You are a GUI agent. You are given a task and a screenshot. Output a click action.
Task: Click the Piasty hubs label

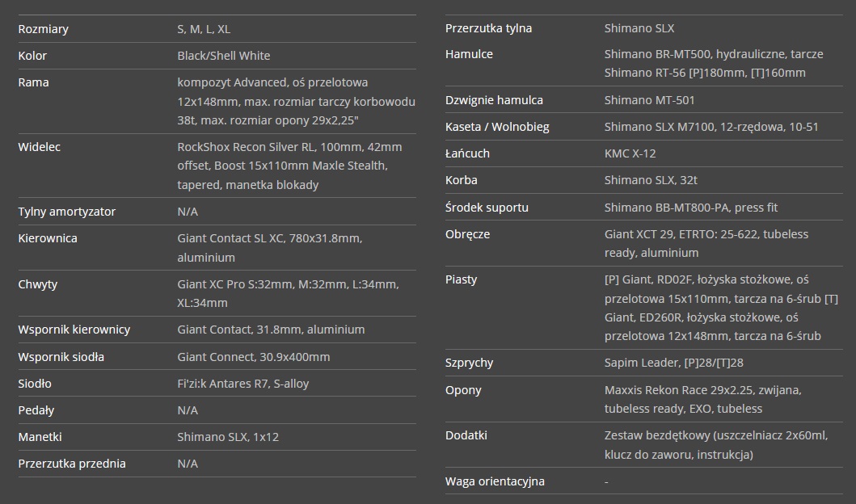point(461,279)
